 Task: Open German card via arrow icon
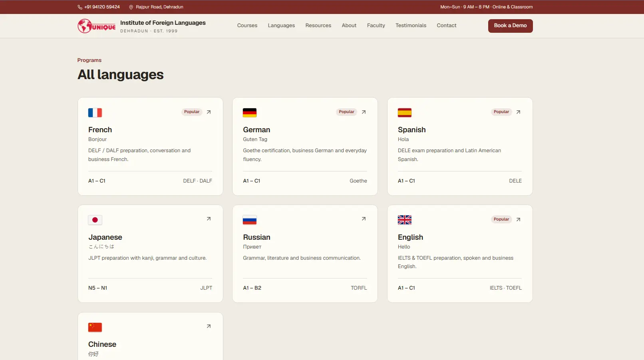click(364, 112)
